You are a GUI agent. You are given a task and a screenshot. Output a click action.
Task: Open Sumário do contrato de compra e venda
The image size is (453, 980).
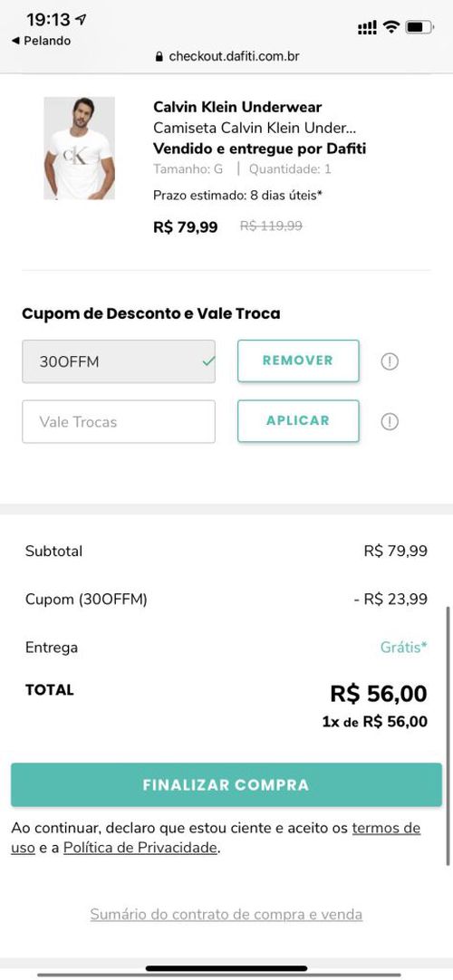(226, 915)
